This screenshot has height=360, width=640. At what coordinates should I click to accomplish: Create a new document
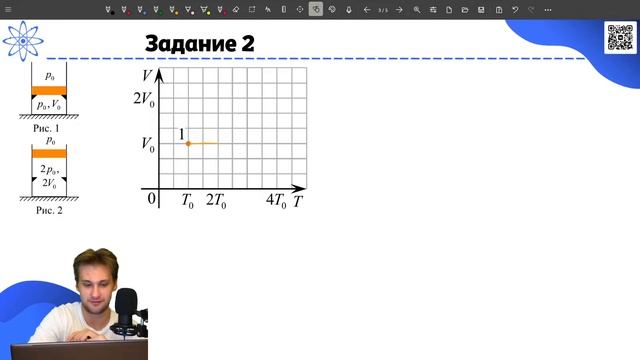449,10
